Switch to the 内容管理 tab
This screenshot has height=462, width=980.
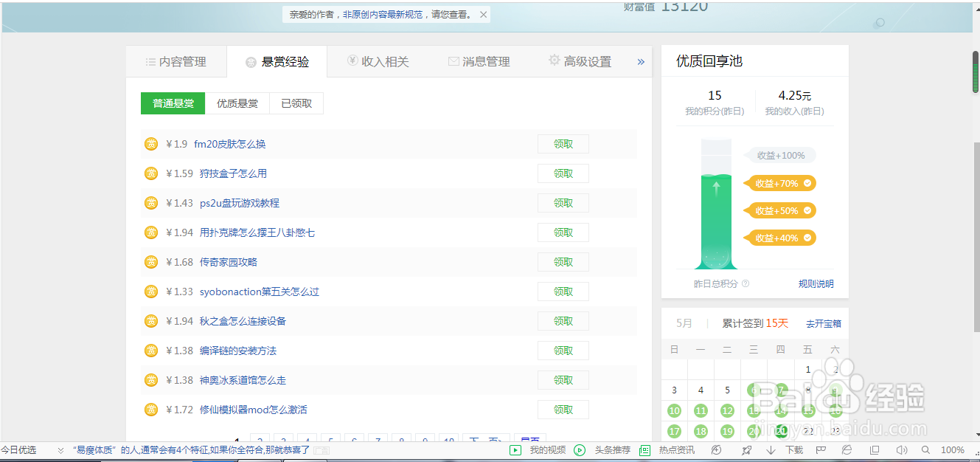click(177, 61)
